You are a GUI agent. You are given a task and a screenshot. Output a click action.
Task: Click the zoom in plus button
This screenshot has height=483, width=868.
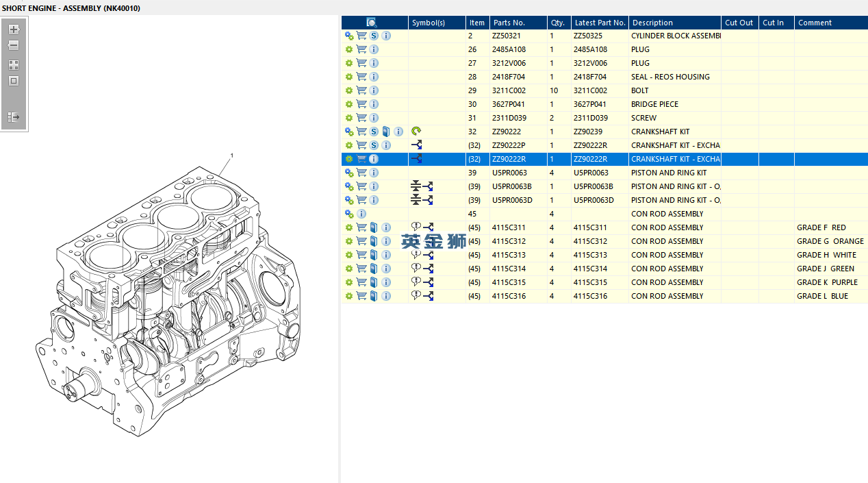14,29
